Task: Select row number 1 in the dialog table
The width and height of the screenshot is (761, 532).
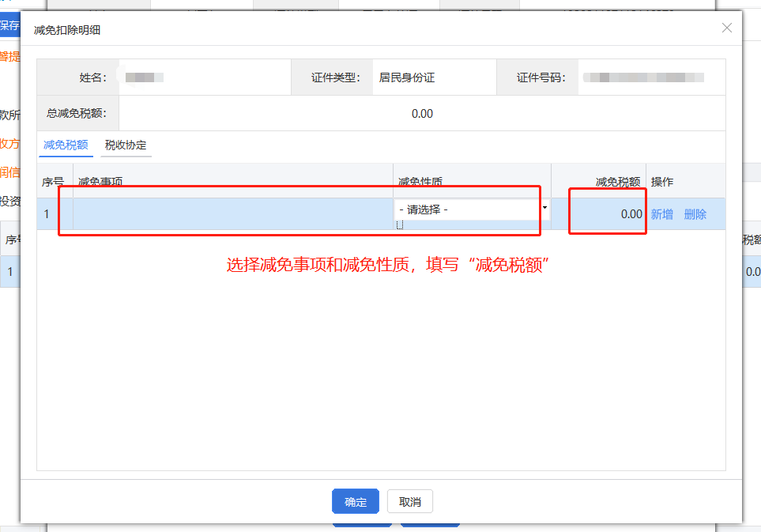Action: coord(47,213)
